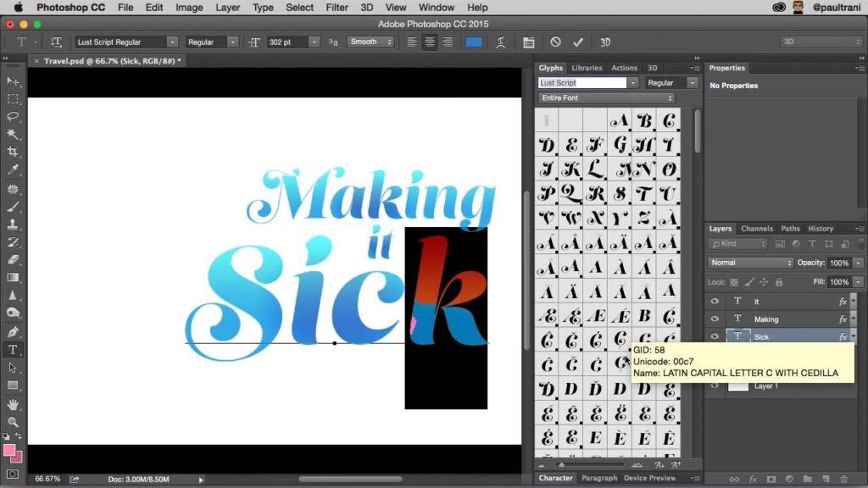Screen dimensions: 868x488
Task: Select the Move tool in the toolbar
Action: pos(14,81)
